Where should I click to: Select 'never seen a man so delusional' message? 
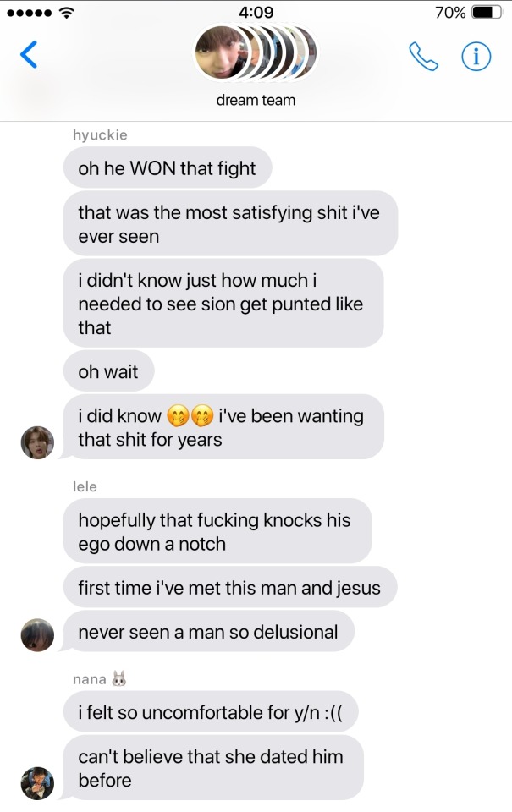208,631
